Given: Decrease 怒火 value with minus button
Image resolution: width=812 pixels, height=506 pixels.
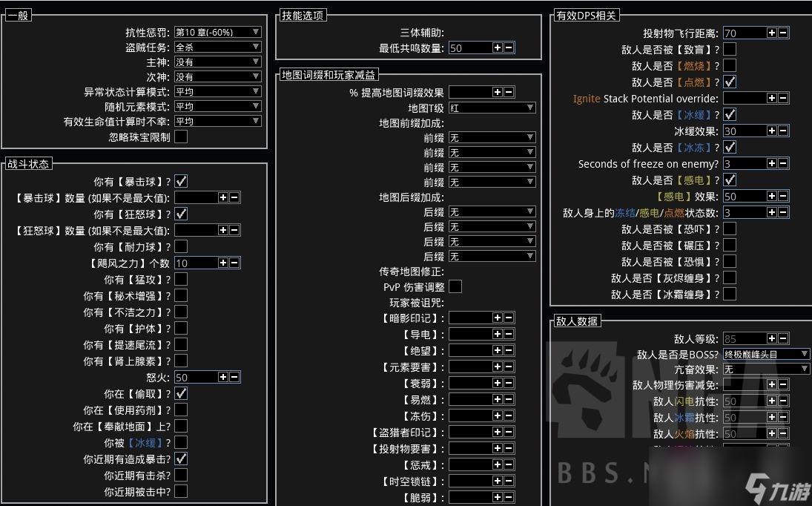Looking at the screenshot, I should coord(234,377).
